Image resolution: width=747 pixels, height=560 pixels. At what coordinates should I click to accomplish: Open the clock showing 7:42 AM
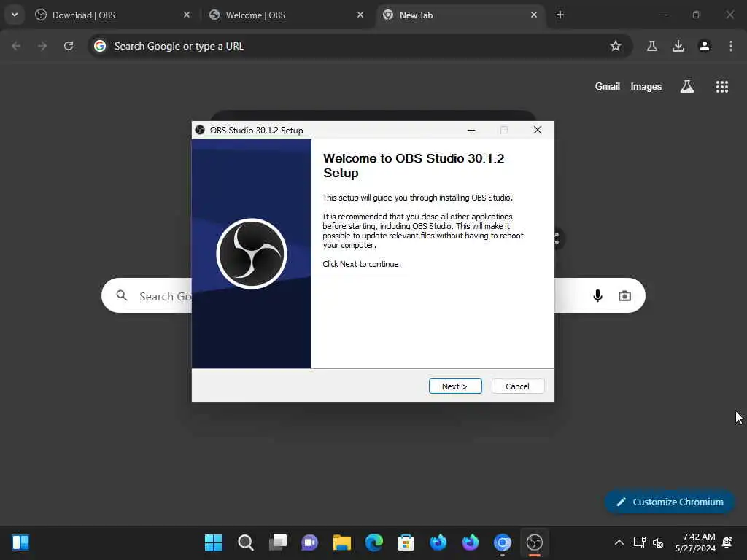(695, 542)
